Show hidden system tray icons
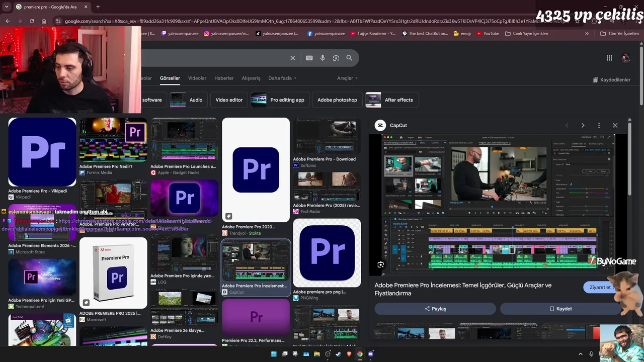The height and width of the screenshot is (362, 644). coord(580,354)
